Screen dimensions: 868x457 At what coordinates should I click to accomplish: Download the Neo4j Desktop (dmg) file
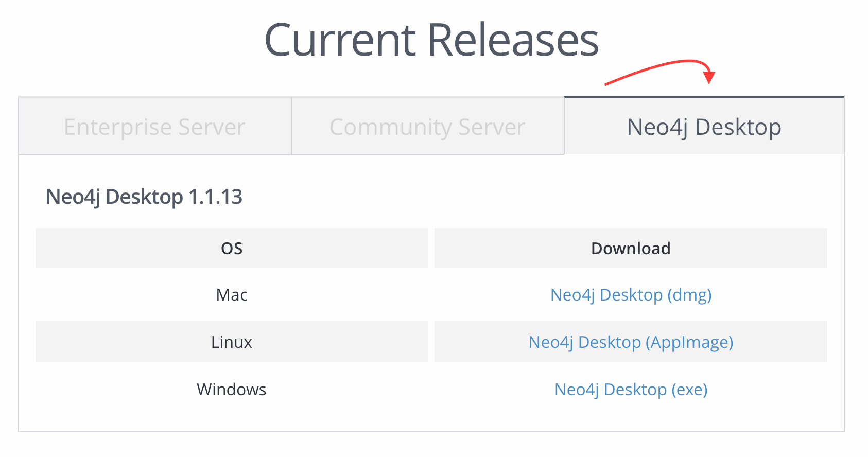click(x=631, y=295)
